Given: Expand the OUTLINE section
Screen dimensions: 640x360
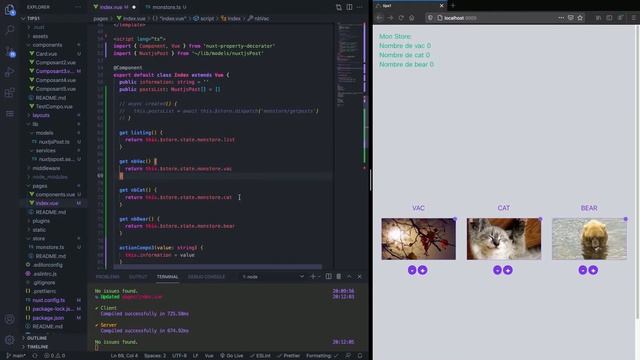Looking at the screenshot, I should pyautogui.click(x=37, y=338).
